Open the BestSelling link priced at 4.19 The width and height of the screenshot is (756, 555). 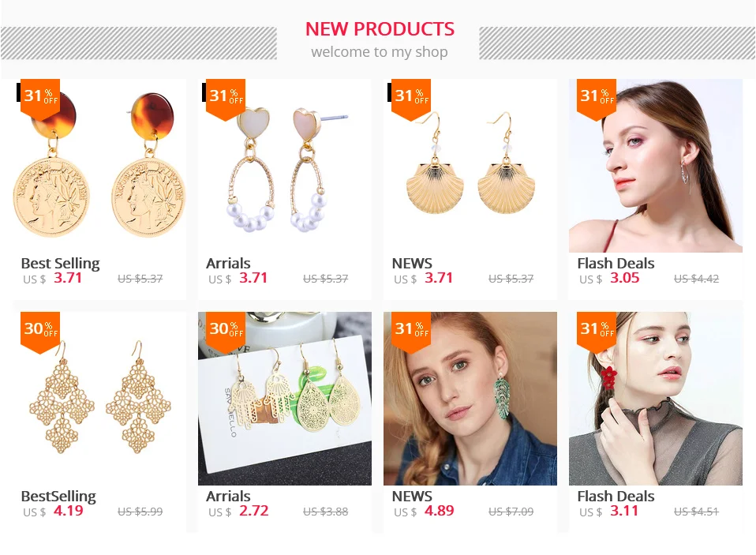tap(58, 496)
